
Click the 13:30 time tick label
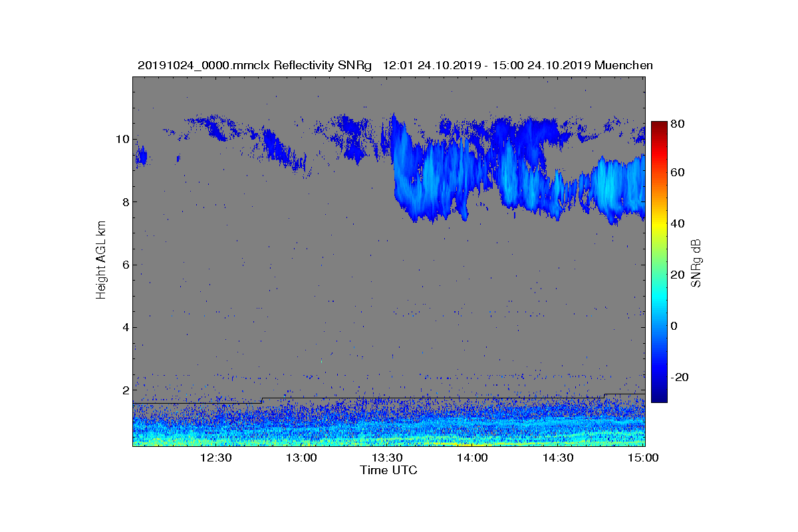387,458
